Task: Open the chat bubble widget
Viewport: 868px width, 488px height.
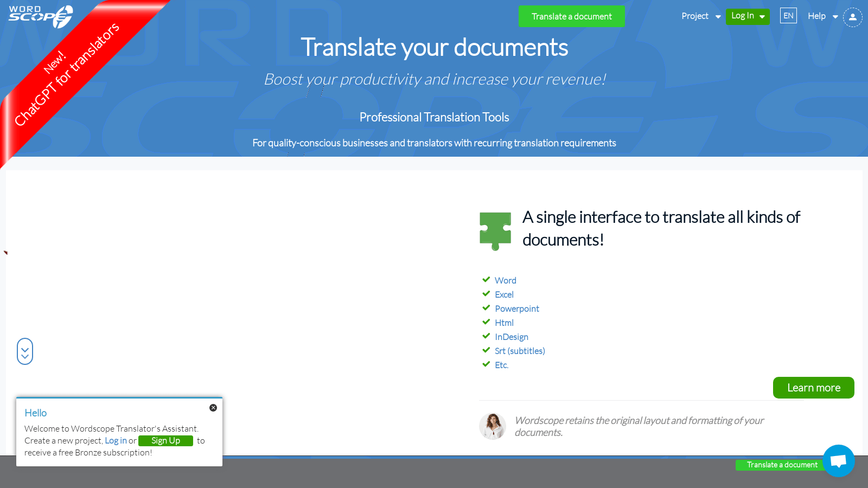Action: (x=839, y=461)
